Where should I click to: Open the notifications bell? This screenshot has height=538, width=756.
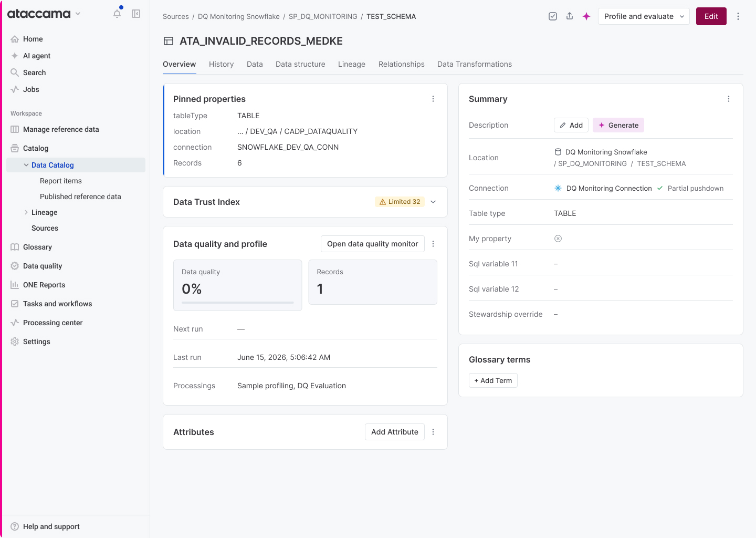point(117,14)
